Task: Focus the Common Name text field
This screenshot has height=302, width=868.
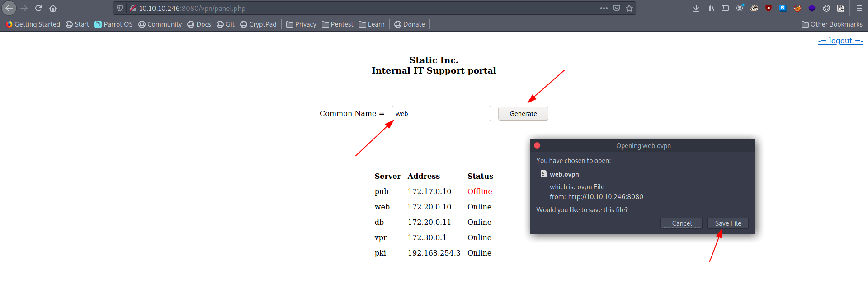Action: 441,114
